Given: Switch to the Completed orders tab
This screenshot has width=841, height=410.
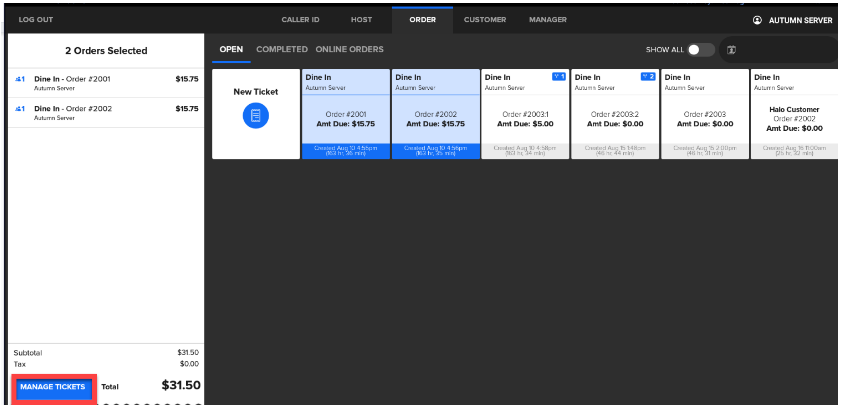Looking at the screenshot, I should point(281,49).
